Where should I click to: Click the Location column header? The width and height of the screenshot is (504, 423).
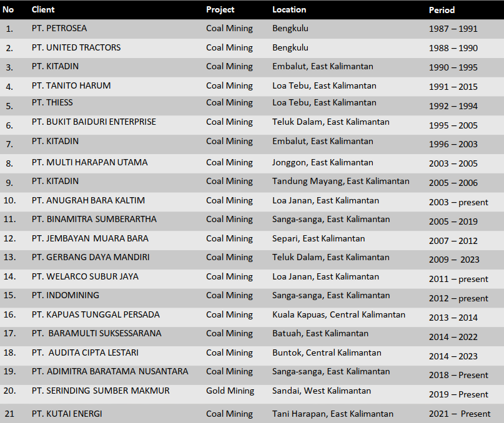pyautogui.click(x=289, y=10)
